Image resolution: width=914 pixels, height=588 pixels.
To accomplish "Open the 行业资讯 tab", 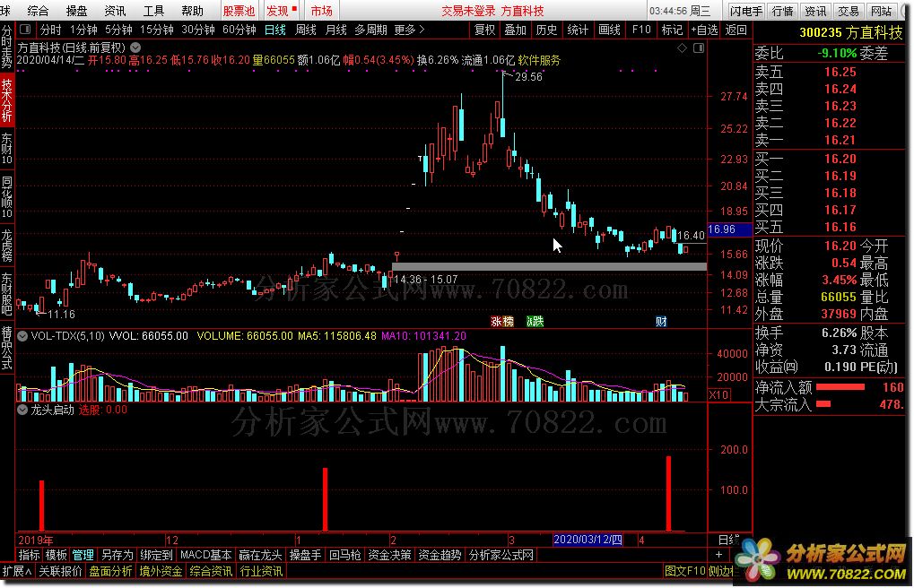I will tap(261, 571).
